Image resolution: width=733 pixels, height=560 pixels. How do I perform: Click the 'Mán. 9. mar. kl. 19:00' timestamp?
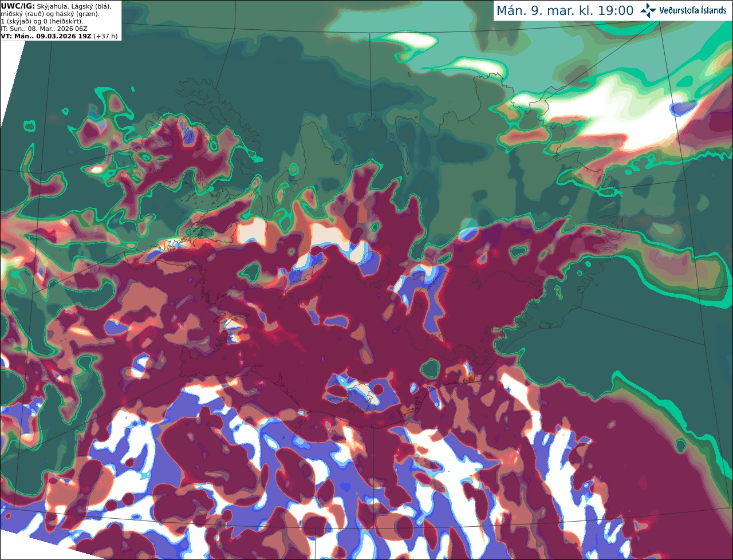[565, 11]
